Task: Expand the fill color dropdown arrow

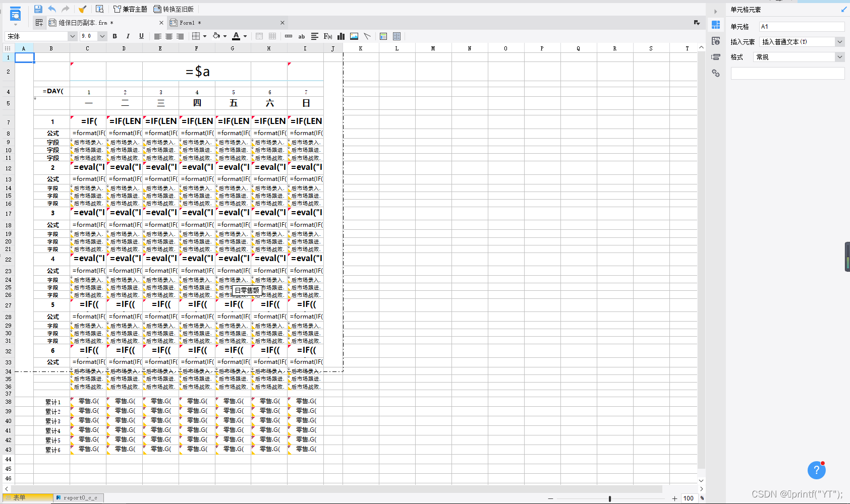Action: [x=225, y=36]
